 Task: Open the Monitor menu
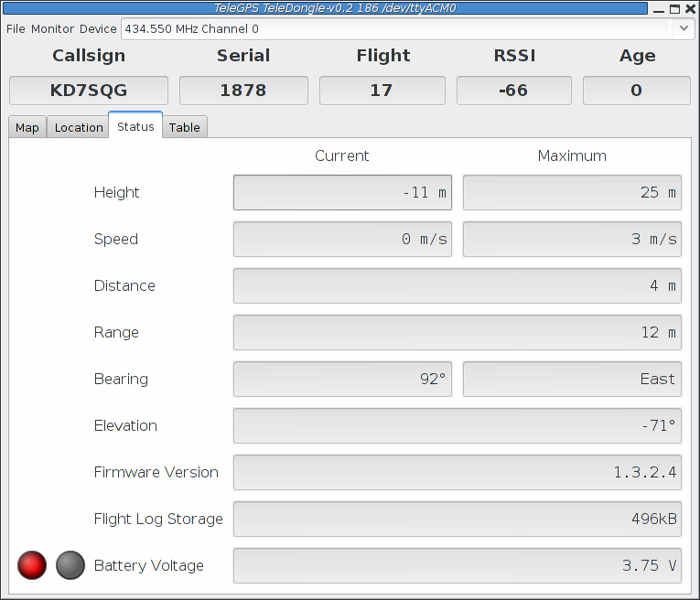coord(52,28)
